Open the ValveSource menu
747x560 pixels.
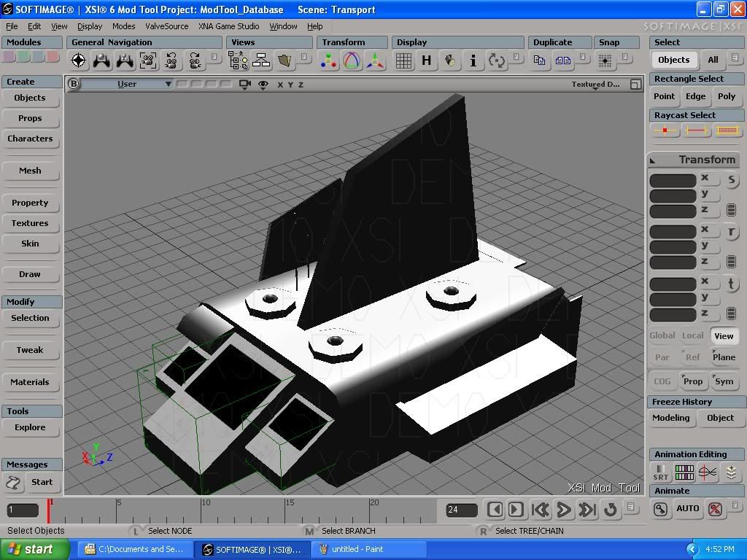(x=167, y=26)
